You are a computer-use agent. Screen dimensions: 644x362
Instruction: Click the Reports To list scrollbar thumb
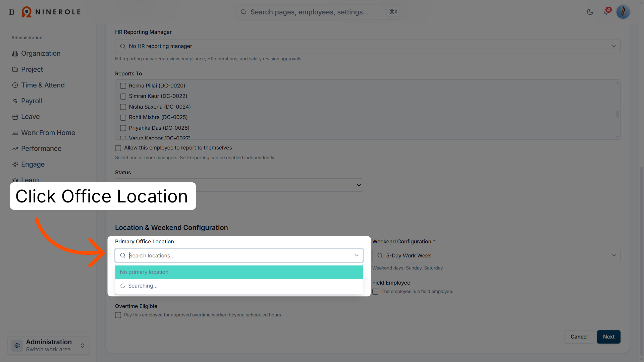[x=618, y=114]
